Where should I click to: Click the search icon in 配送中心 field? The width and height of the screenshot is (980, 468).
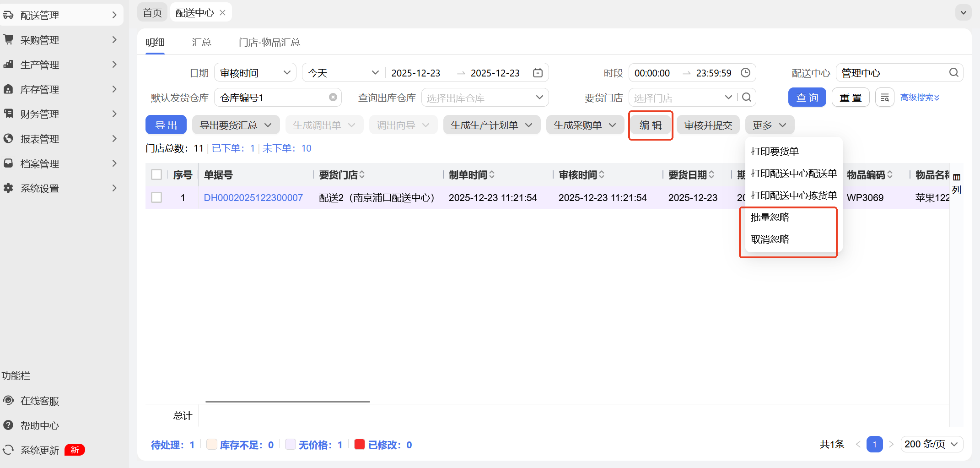tap(954, 73)
